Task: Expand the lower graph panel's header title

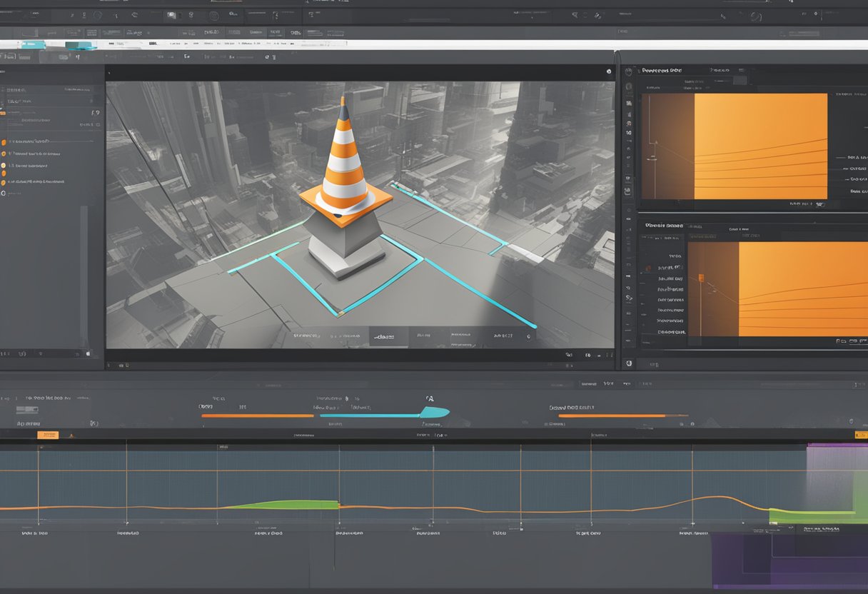Action: [664, 226]
